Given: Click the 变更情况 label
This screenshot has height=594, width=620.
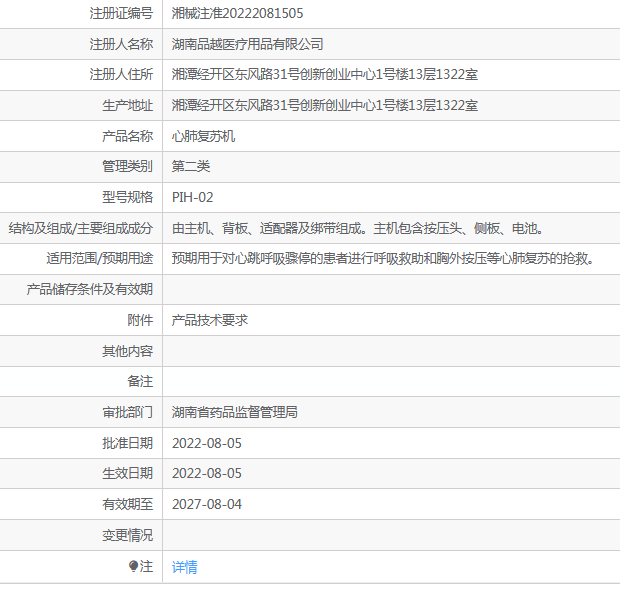Looking at the screenshot, I should point(127,535).
